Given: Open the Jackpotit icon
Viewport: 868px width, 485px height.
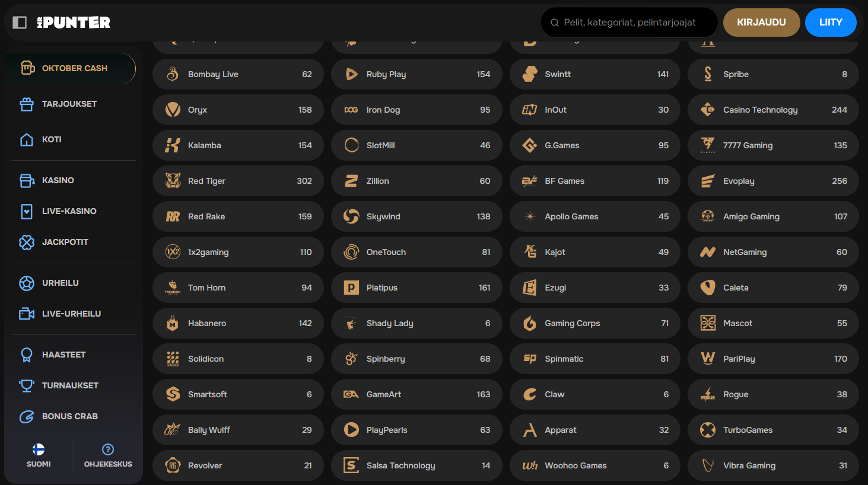Looking at the screenshot, I should pos(27,242).
